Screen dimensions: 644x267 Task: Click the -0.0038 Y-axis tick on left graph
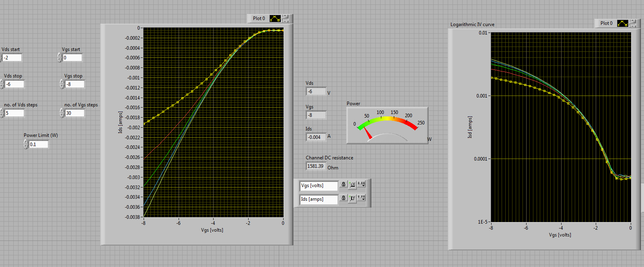(x=132, y=217)
